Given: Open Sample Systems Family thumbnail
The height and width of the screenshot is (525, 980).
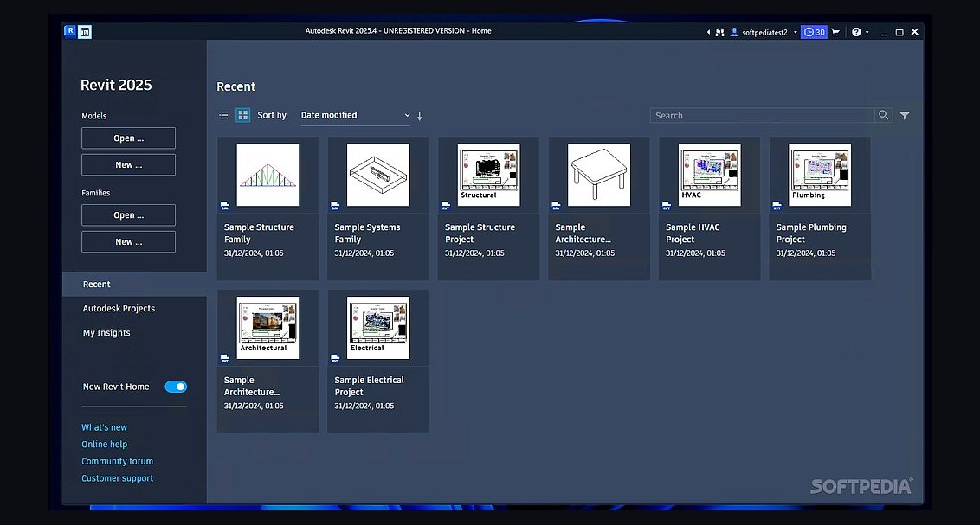Looking at the screenshot, I should [378, 176].
